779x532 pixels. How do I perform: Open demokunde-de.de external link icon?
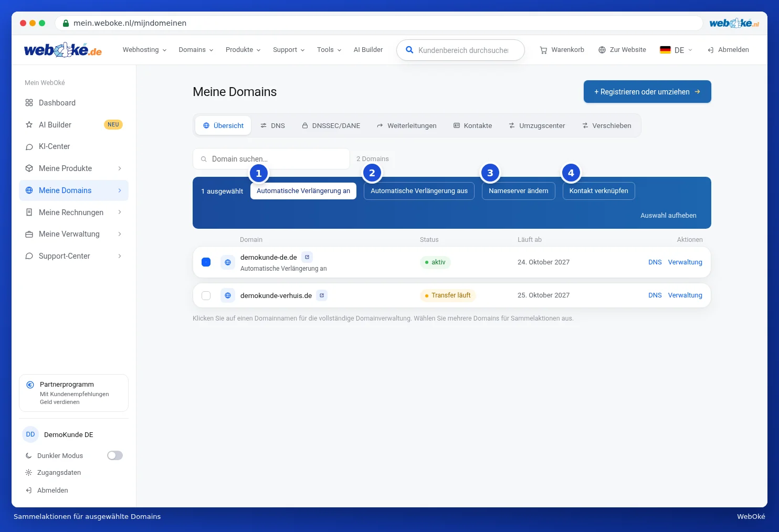[x=307, y=257]
